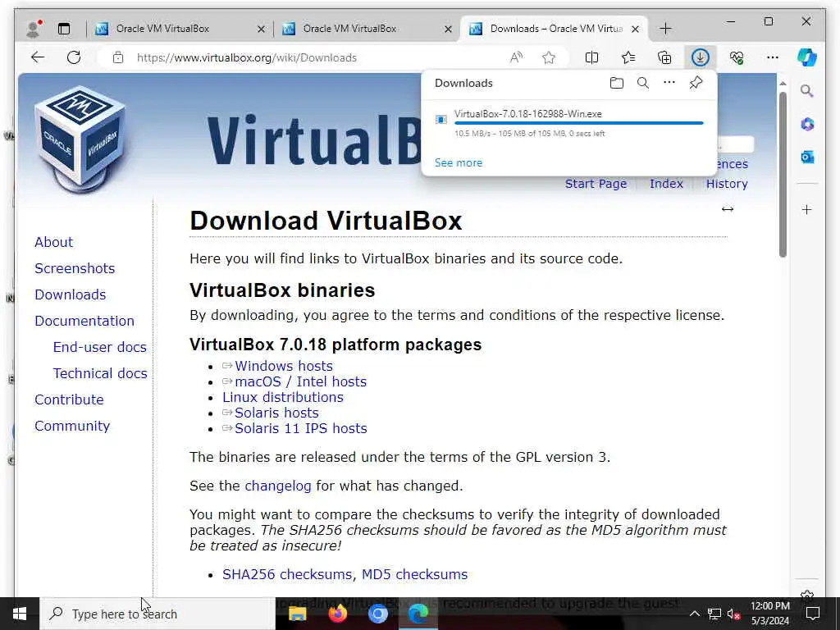Click the address bar URL
The image size is (840, 630).
247,57
